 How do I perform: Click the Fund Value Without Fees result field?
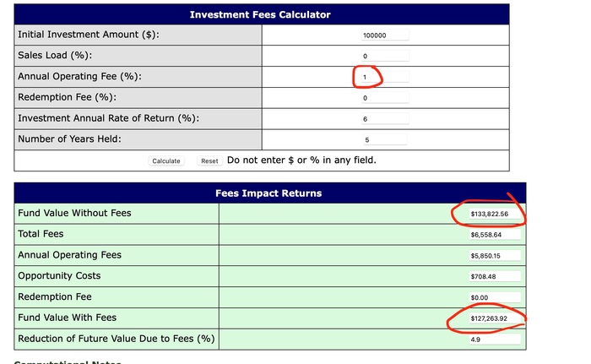pos(494,214)
